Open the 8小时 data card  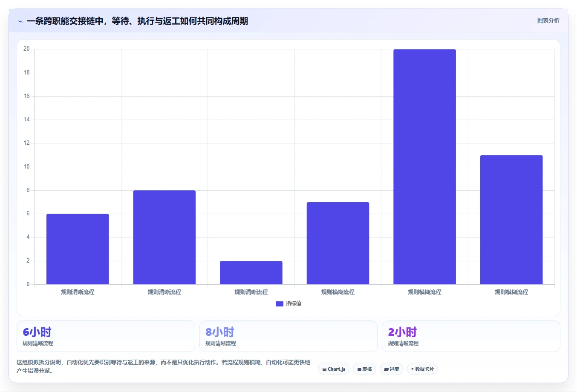coord(288,336)
